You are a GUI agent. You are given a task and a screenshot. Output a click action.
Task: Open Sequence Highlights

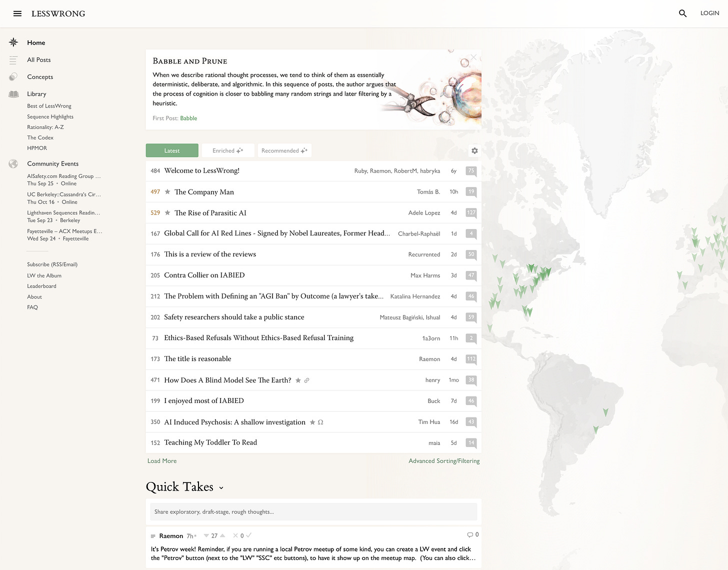pyautogui.click(x=50, y=116)
